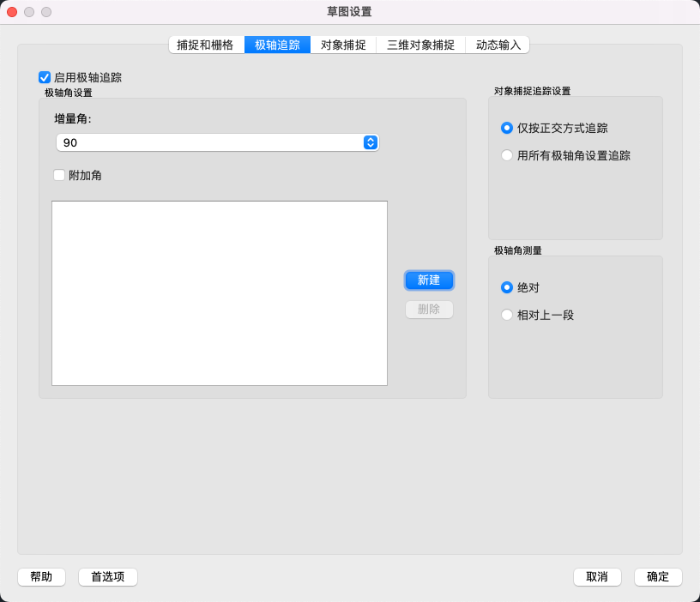Open 帮助 help button
Viewport: 700px width, 602px height.
pyautogui.click(x=41, y=576)
